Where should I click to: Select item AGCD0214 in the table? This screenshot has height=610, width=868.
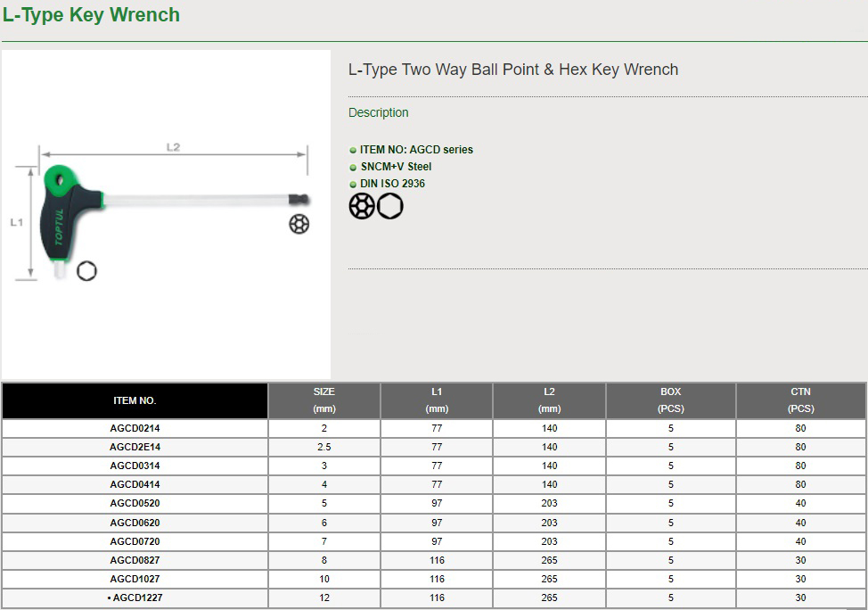click(x=135, y=428)
